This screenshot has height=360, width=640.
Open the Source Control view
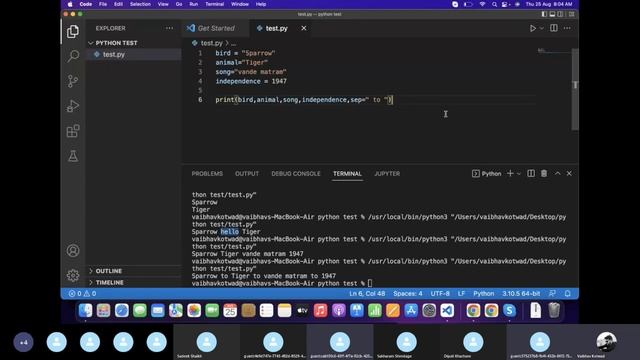point(73,81)
